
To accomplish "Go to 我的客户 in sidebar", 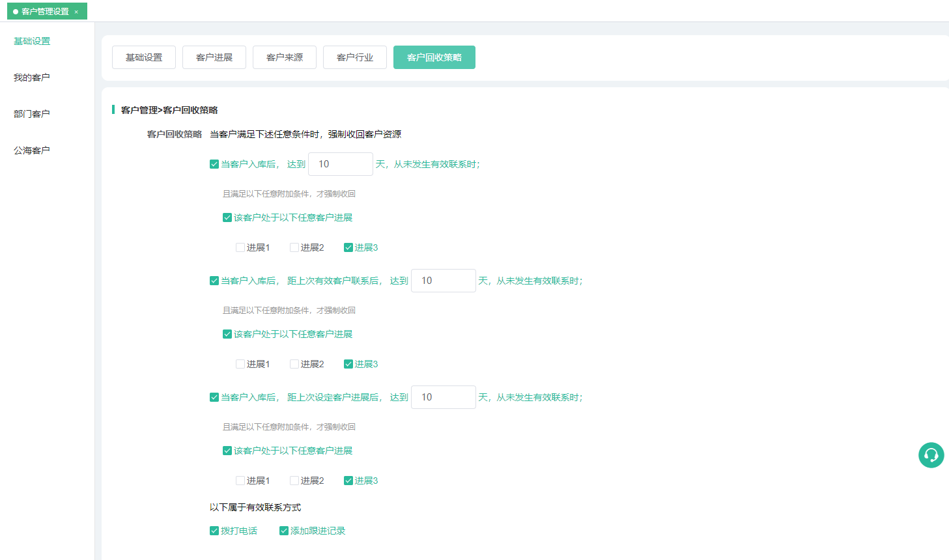I will (32, 77).
